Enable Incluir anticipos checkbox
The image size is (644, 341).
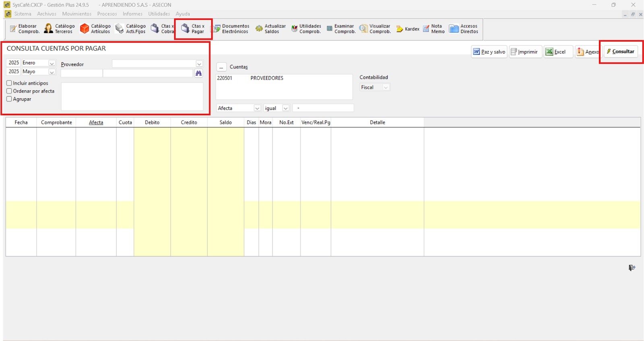tap(9, 83)
